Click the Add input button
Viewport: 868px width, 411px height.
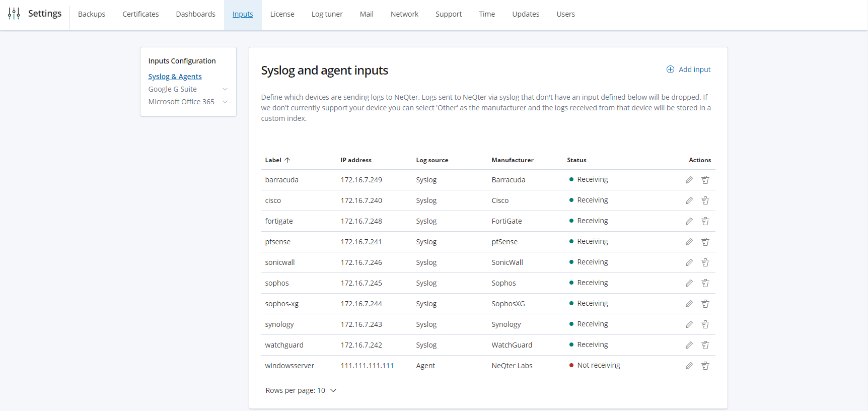[688, 70]
